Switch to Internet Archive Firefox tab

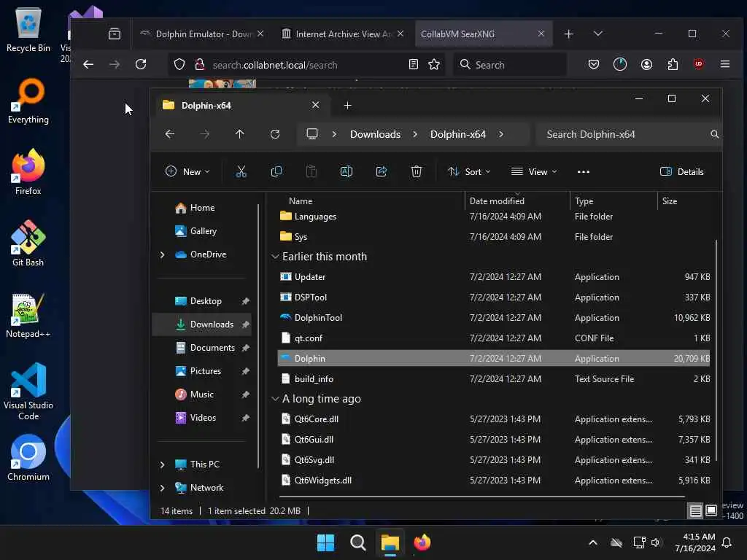click(x=341, y=34)
